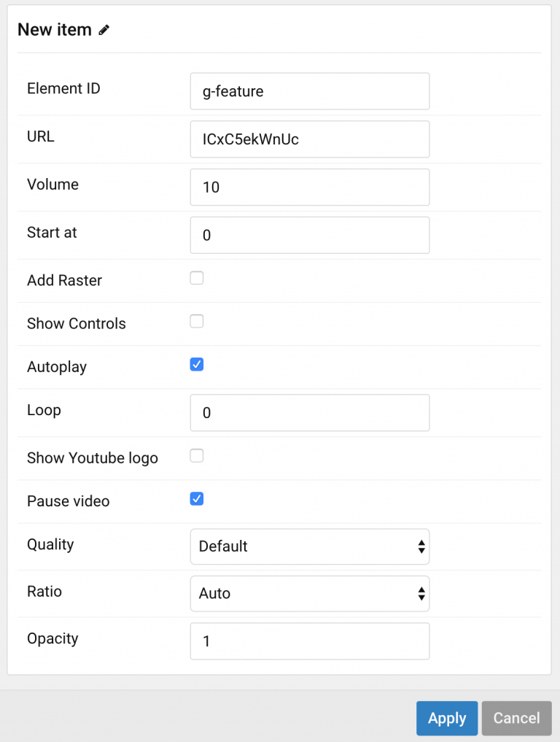Click the URL field with the video ID
The image size is (560, 742).
click(309, 139)
